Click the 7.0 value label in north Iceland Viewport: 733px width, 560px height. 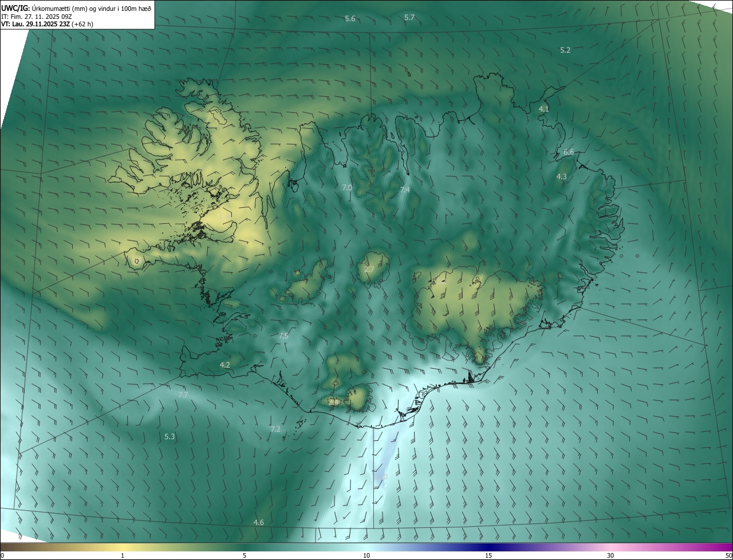[x=347, y=188]
